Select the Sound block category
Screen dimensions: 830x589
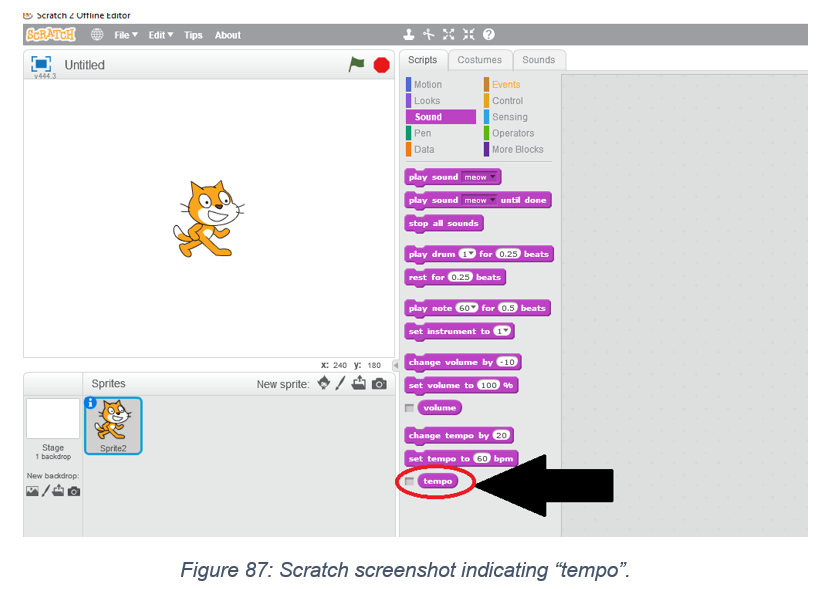(440, 117)
